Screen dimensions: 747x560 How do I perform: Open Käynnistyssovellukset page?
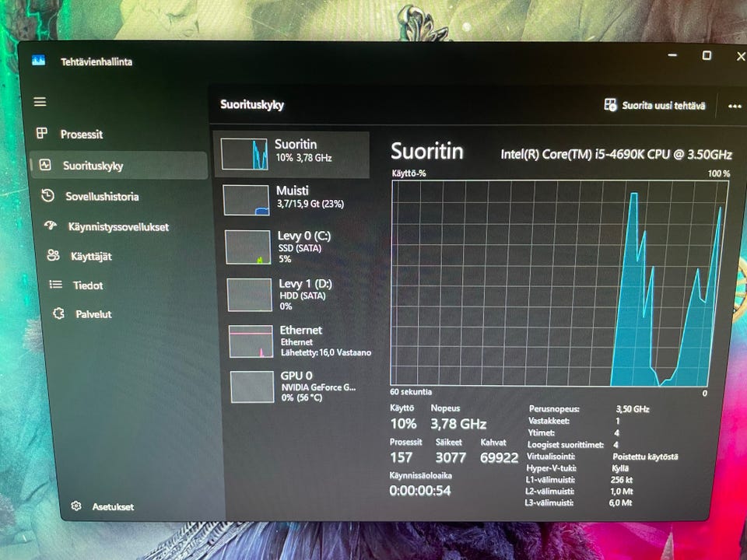(118, 226)
